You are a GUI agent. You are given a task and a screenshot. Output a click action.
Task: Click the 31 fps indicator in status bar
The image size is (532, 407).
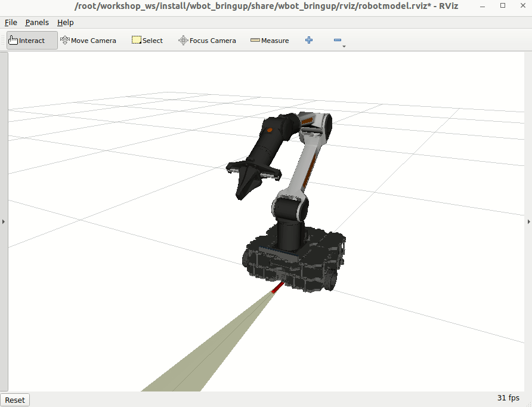[508, 397]
